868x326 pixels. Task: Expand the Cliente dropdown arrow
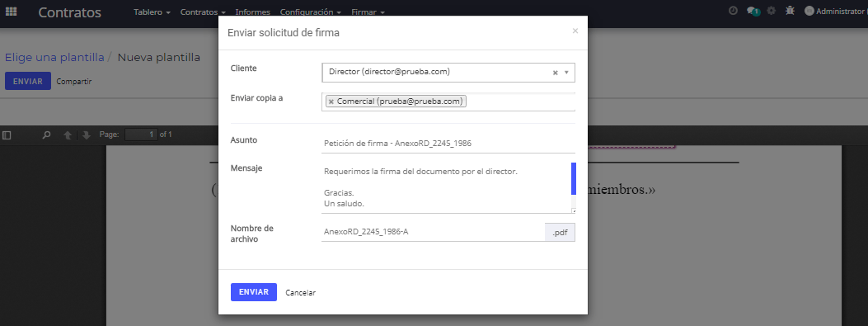pos(566,73)
